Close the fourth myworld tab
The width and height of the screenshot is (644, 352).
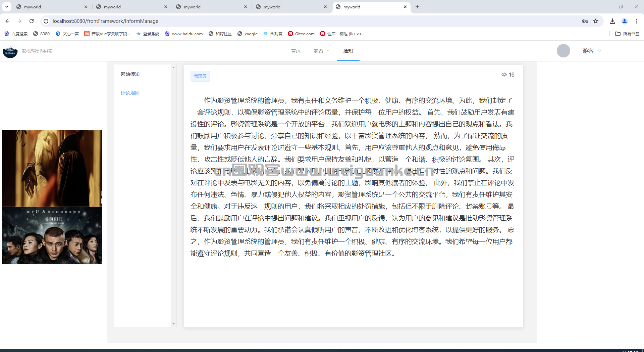pyautogui.click(x=325, y=7)
